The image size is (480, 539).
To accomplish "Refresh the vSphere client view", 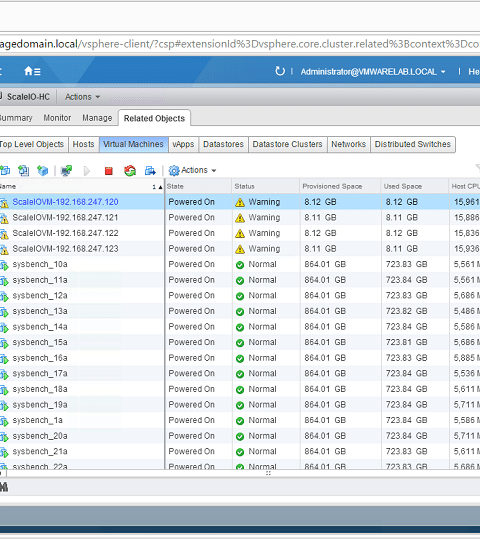I will pyautogui.click(x=280, y=71).
